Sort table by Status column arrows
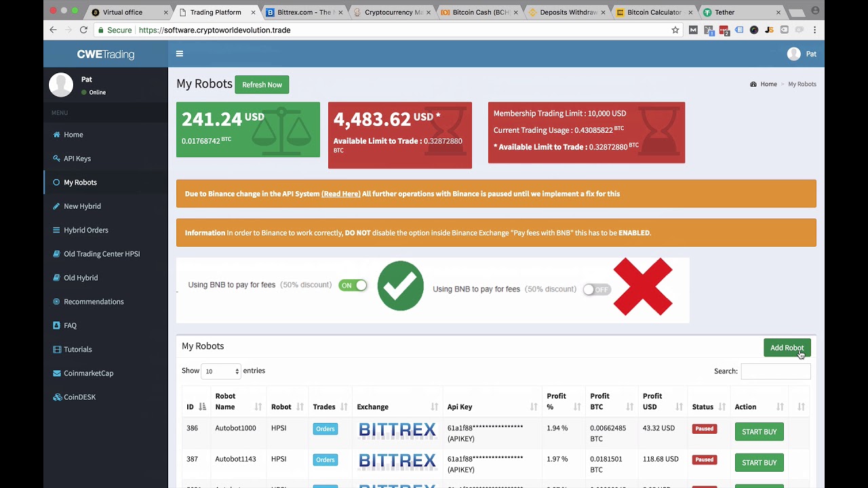Image resolution: width=868 pixels, height=488 pixels. tap(722, 407)
